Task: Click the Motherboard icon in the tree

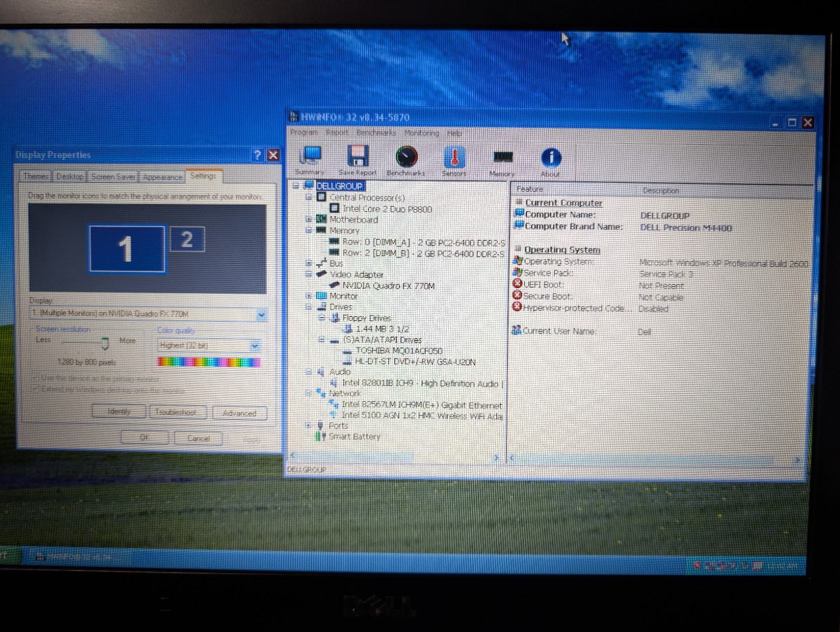Action: (x=322, y=219)
